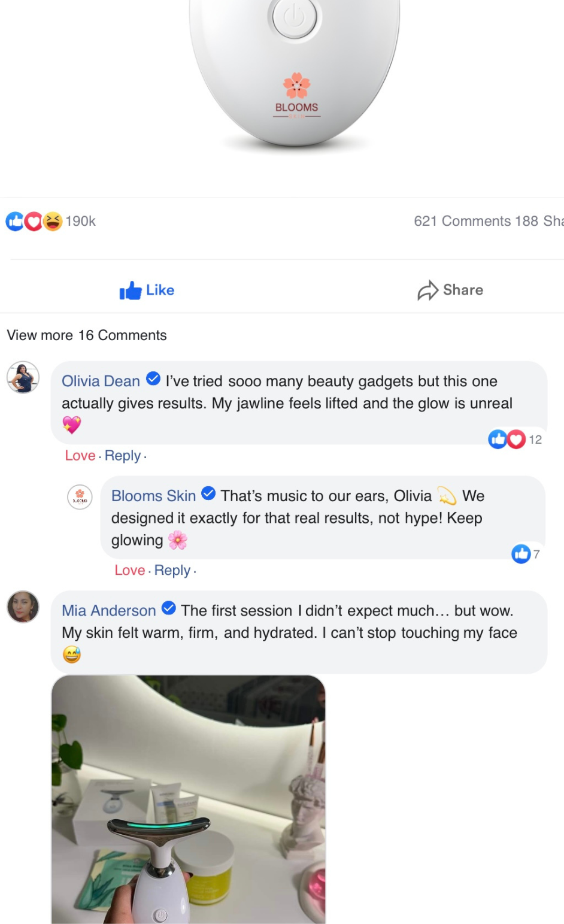Expand View more 16 Comments
The image size is (564, 924).
(x=87, y=335)
